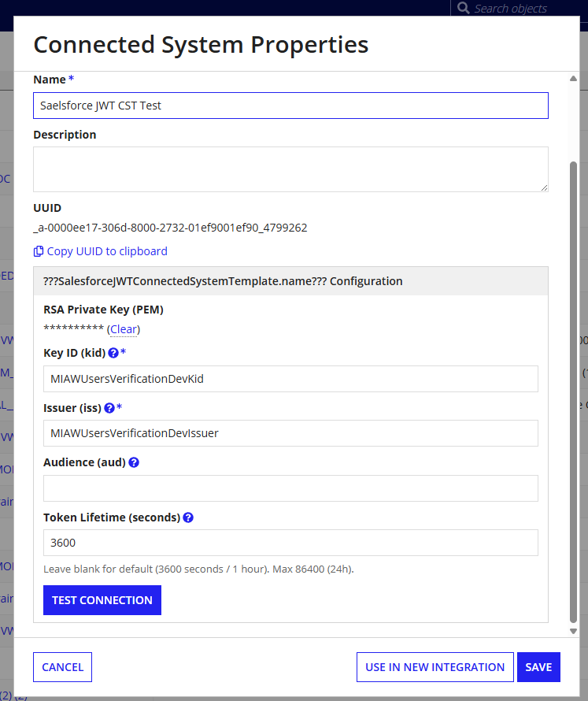Click the Key ID (kid) text field

pos(291,379)
